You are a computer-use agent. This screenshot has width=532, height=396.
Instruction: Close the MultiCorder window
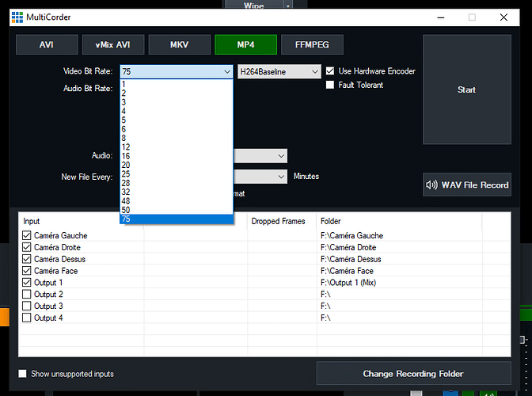[503, 17]
